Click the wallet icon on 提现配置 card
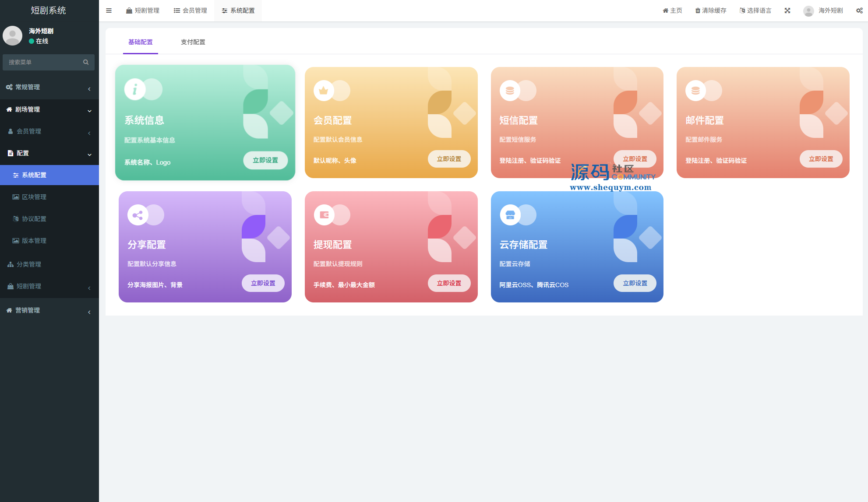 [324, 215]
